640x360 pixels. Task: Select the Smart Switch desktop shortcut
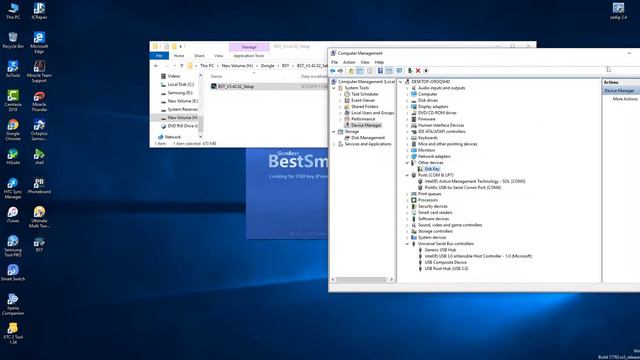[13, 273]
